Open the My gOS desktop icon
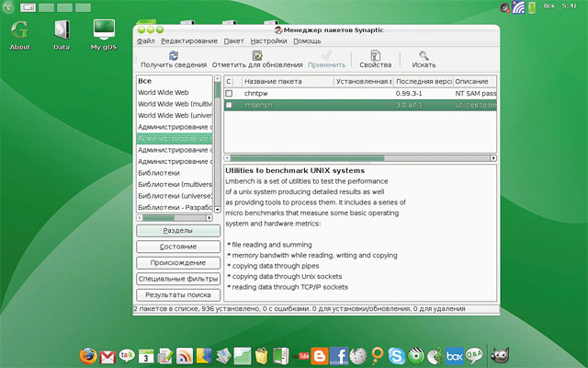 (x=104, y=35)
